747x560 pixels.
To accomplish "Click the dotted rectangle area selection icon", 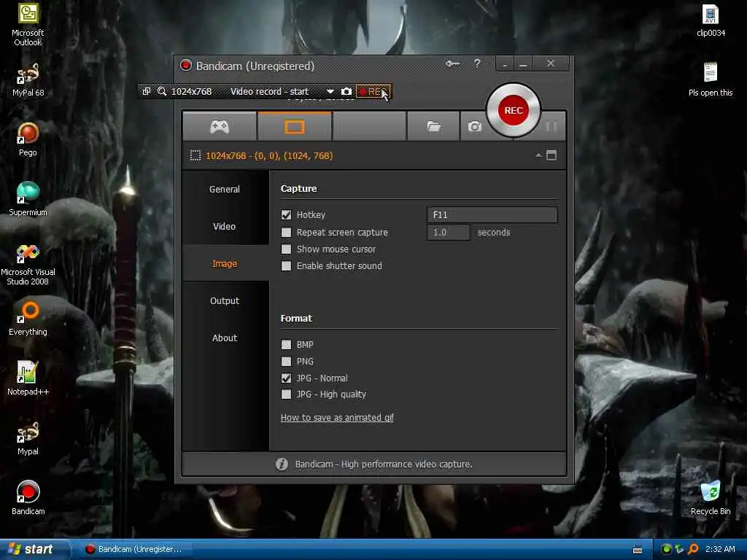I will [x=196, y=156].
